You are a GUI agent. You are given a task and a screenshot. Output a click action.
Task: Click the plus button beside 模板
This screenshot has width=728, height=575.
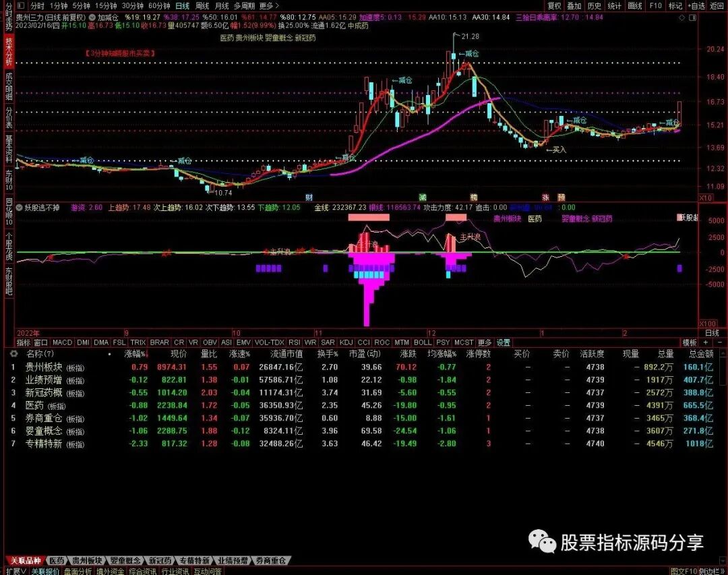click(x=705, y=342)
